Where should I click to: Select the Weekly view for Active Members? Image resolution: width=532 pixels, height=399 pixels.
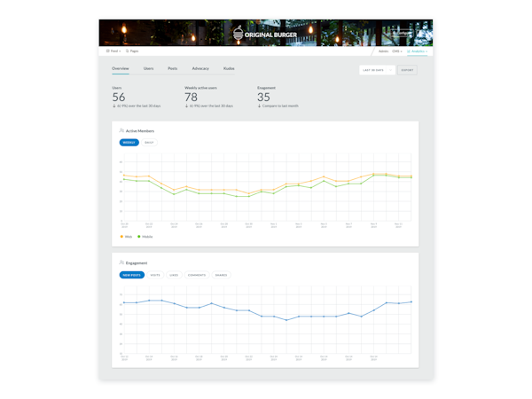(129, 143)
